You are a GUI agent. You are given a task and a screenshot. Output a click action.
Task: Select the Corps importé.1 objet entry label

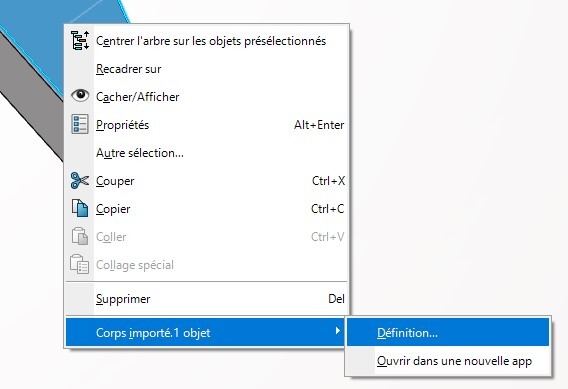[153, 333]
